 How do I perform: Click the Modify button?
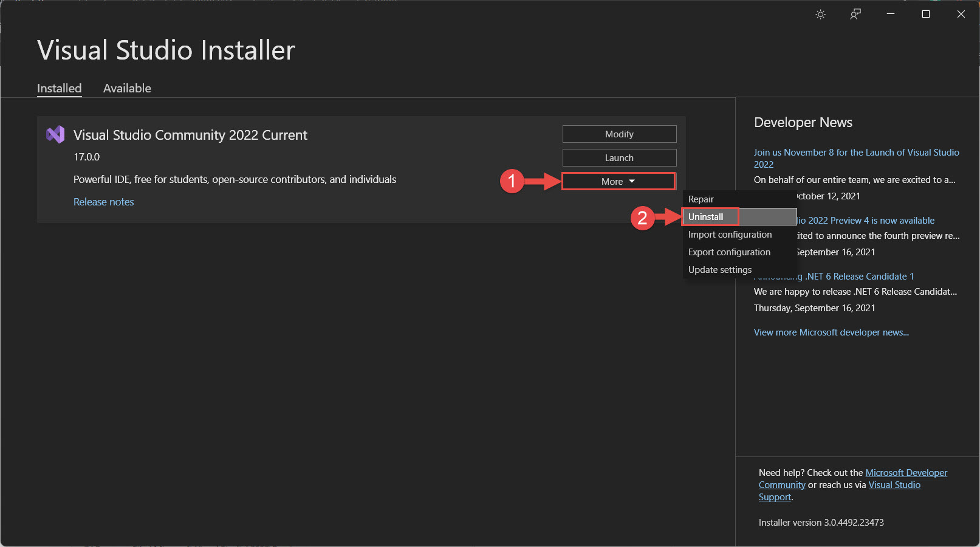619,134
